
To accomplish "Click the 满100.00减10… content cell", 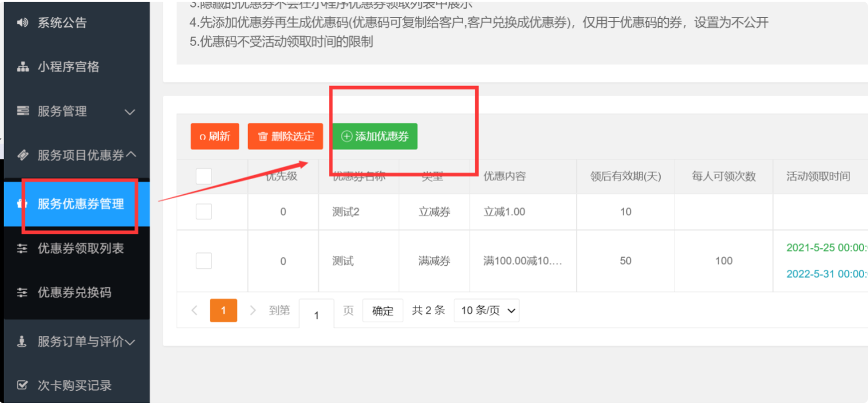I will coord(523,261).
